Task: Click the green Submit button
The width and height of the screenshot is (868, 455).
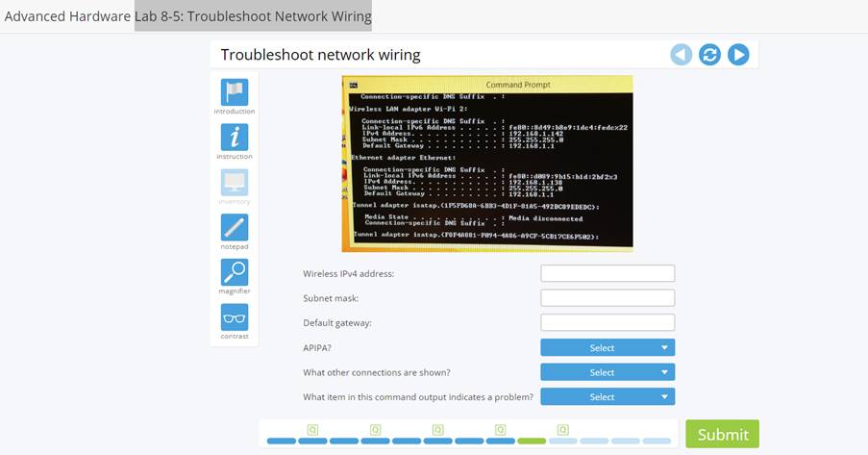Action: [x=723, y=434]
